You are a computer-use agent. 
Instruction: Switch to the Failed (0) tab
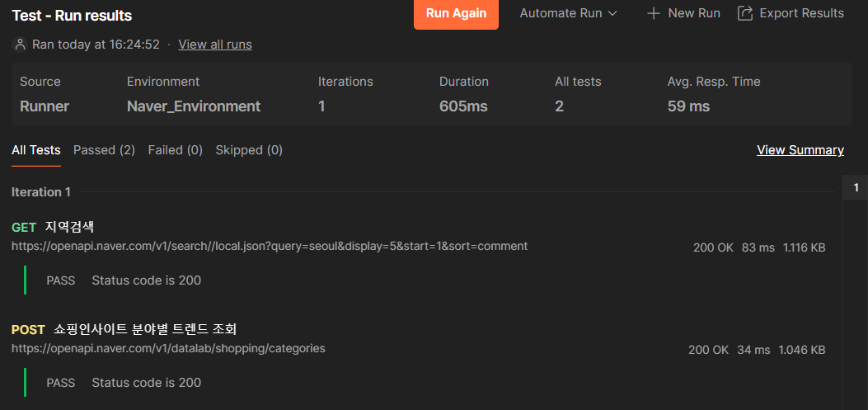[175, 150]
